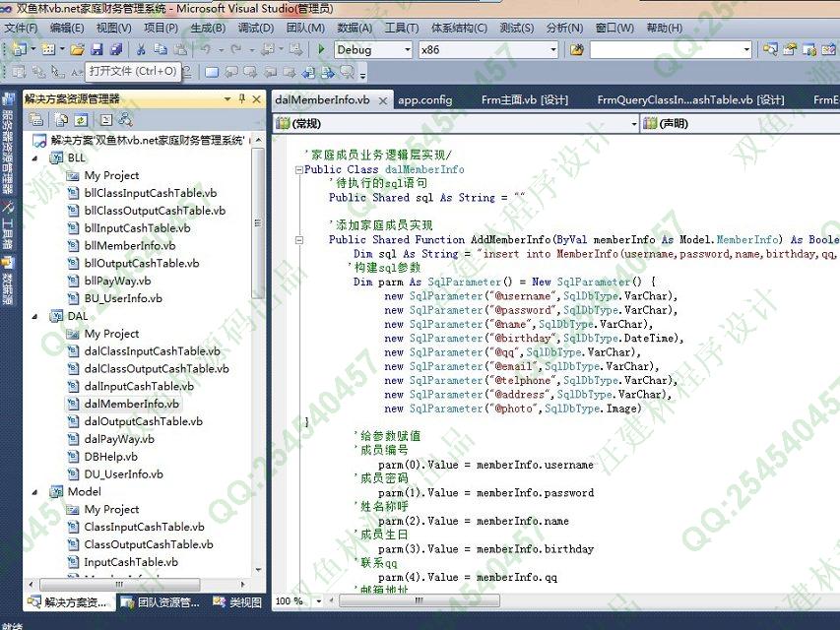Click the Redo arrow icon
The image size is (840, 630).
tap(235, 50)
